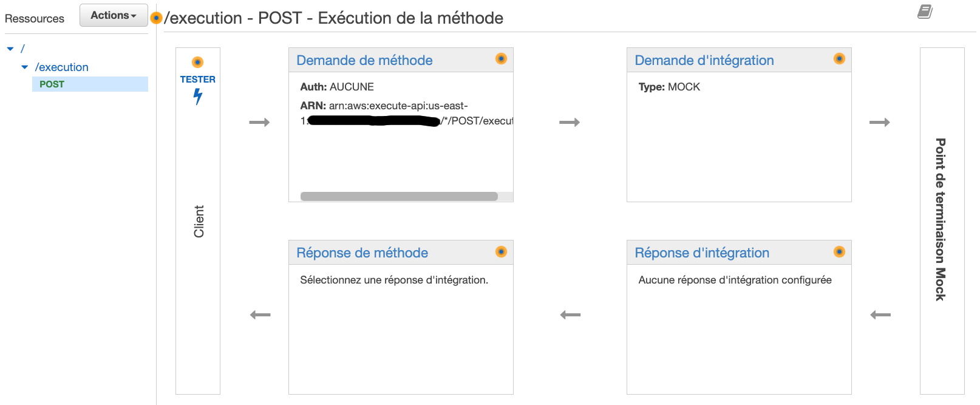Image resolution: width=980 pixels, height=405 pixels.
Task: Click orange info dot beside Réponse de méthode
Action: [x=501, y=251]
